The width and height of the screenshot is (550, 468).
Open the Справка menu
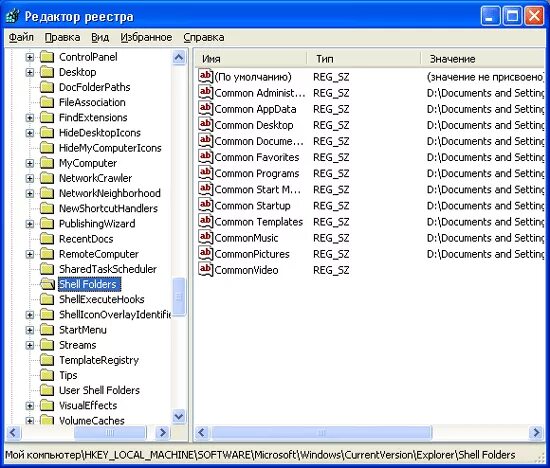203,37
